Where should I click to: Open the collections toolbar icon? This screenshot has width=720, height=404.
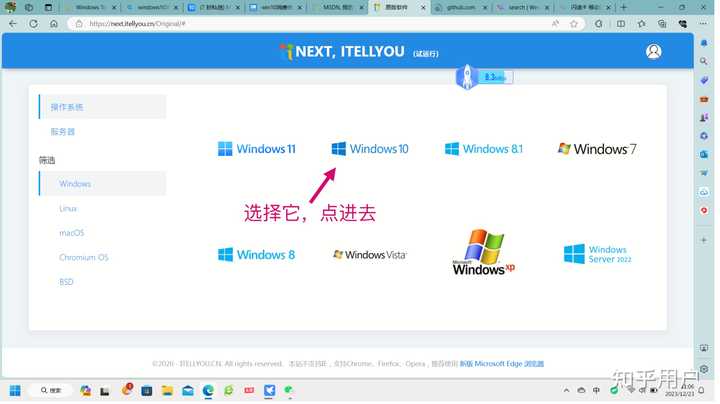(x=662, y=23)
